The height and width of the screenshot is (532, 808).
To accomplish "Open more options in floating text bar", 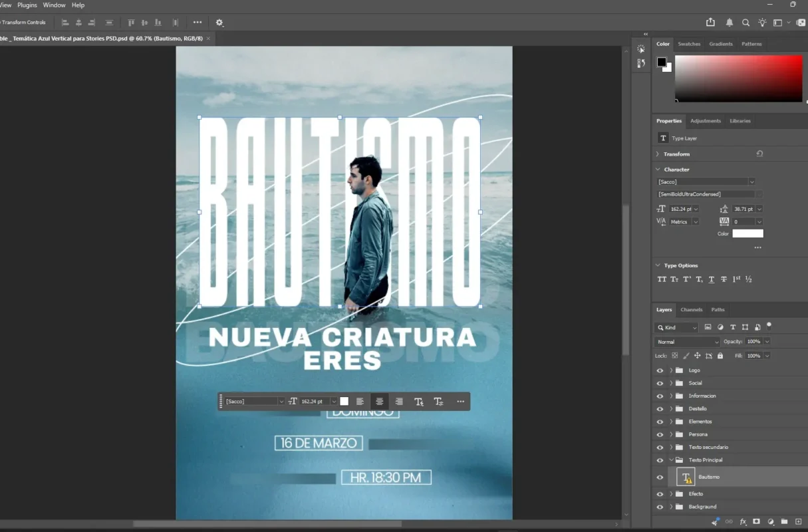I will tap(460, 402).
